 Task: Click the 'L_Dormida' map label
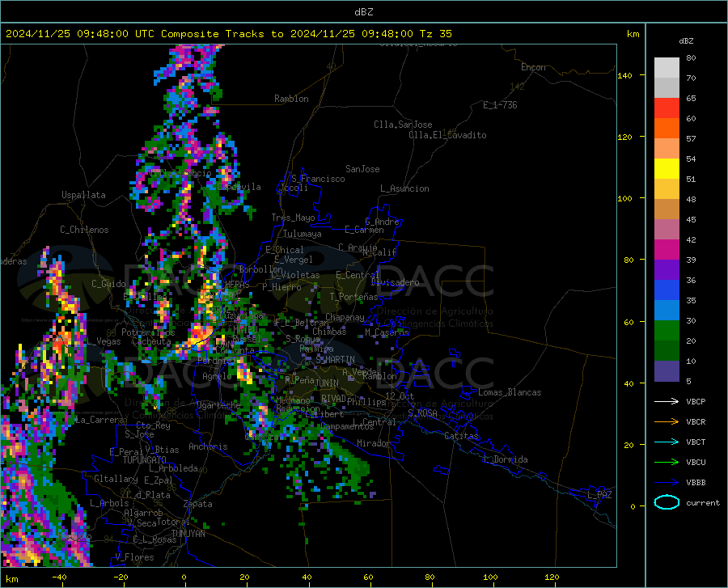(x=505, y=459)
